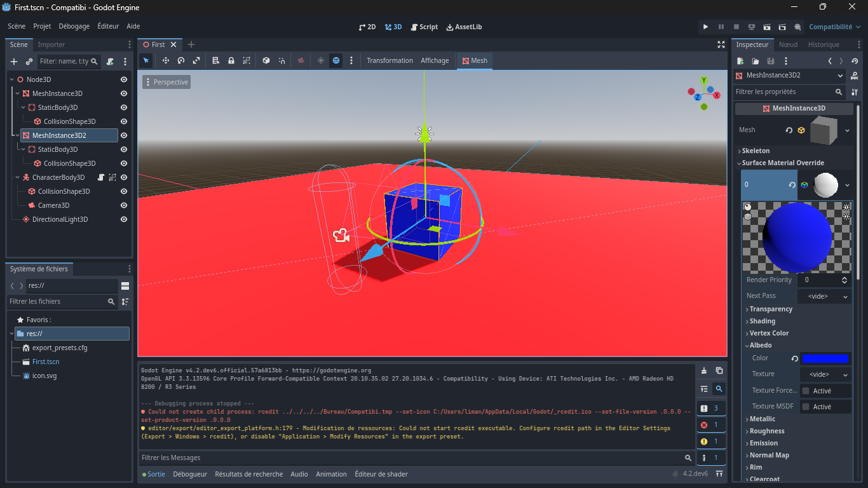Open the Projet menu
This screenshot has width=868, height=488.
42,26
